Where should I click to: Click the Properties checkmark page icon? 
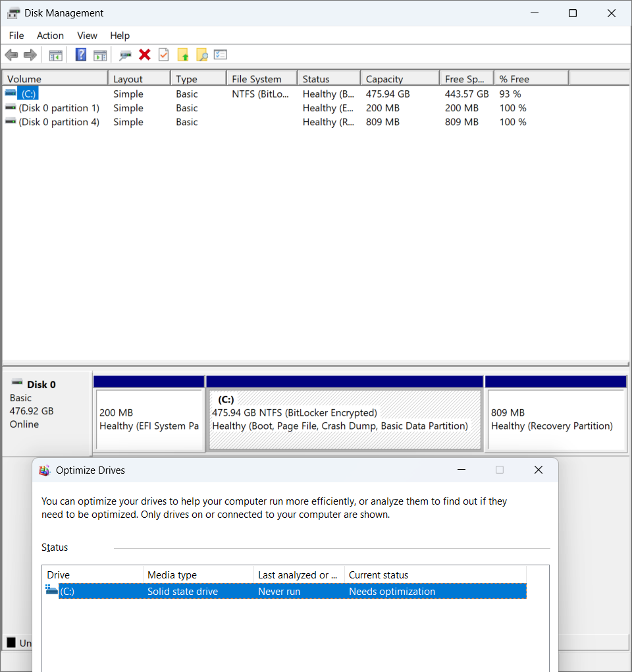click(163, 55)
